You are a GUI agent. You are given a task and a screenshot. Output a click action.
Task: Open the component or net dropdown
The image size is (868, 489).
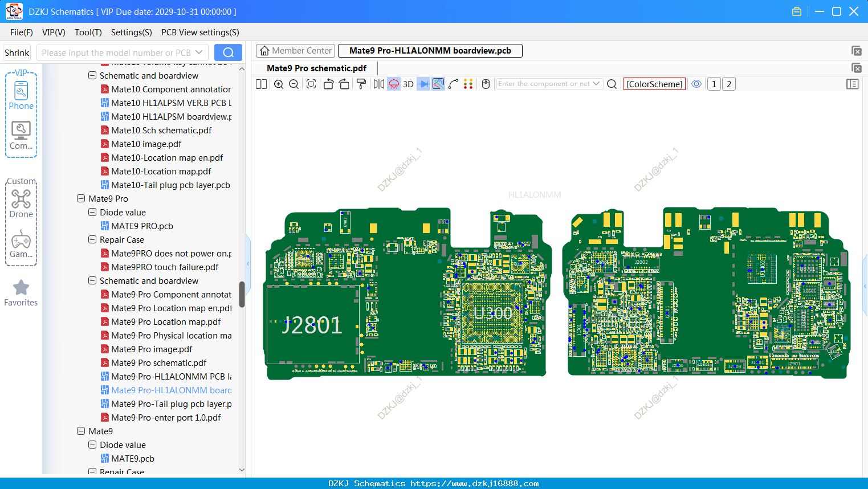tap(596, 84)
